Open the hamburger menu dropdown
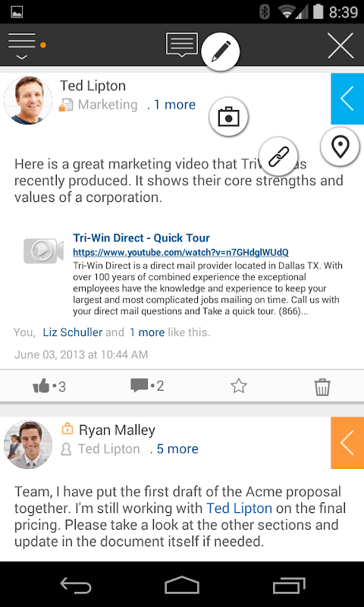This screenshot has height=607, width=364. (22, 46)
